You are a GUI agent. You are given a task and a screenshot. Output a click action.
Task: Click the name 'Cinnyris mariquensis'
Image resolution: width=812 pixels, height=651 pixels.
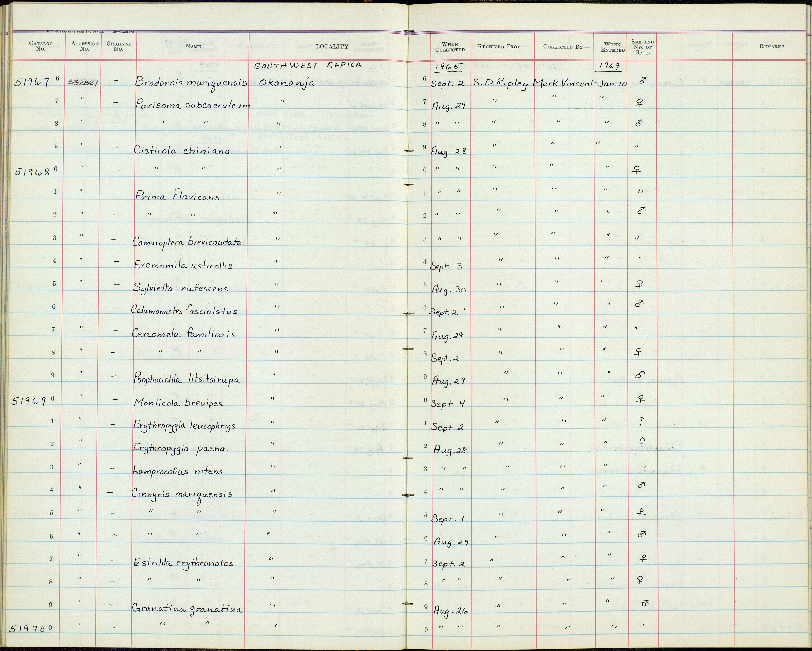tap(182, 494)
